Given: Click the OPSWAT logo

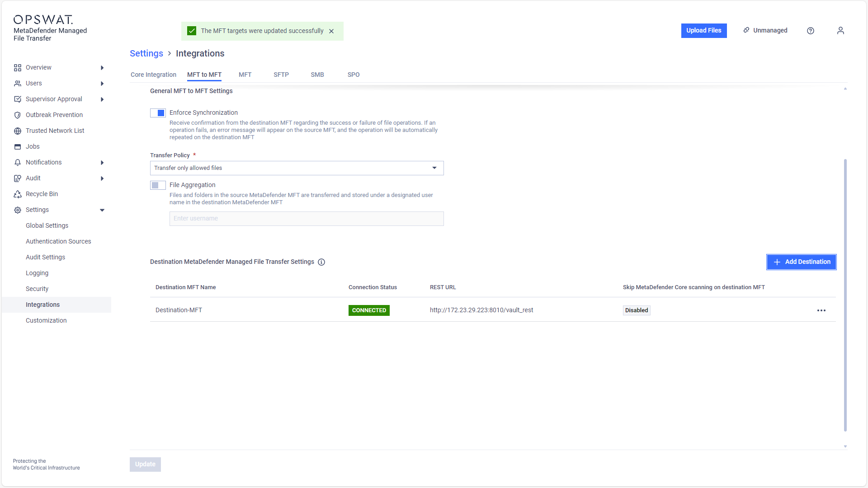Looking at the screenshot, I should (43, 19).
